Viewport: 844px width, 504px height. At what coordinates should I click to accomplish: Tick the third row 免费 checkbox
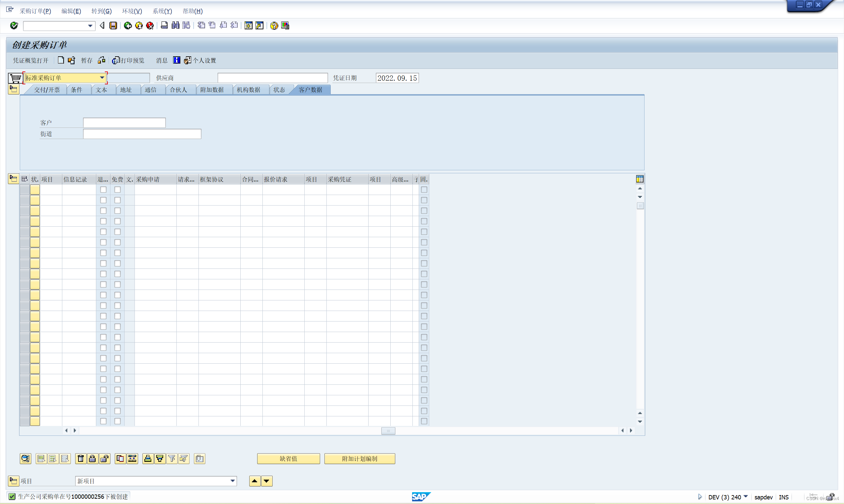(x=118, y=210)
